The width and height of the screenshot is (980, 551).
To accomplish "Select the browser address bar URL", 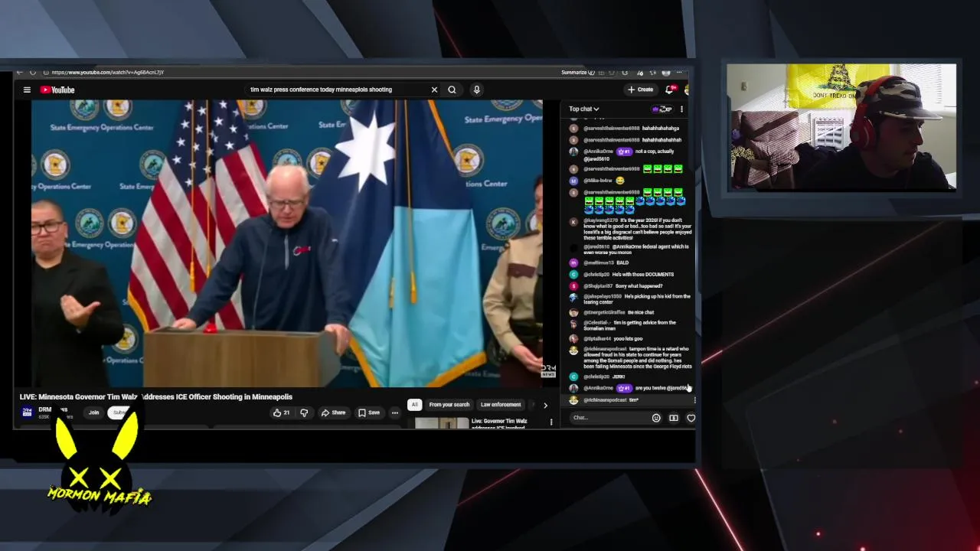I will click(108, 72).
